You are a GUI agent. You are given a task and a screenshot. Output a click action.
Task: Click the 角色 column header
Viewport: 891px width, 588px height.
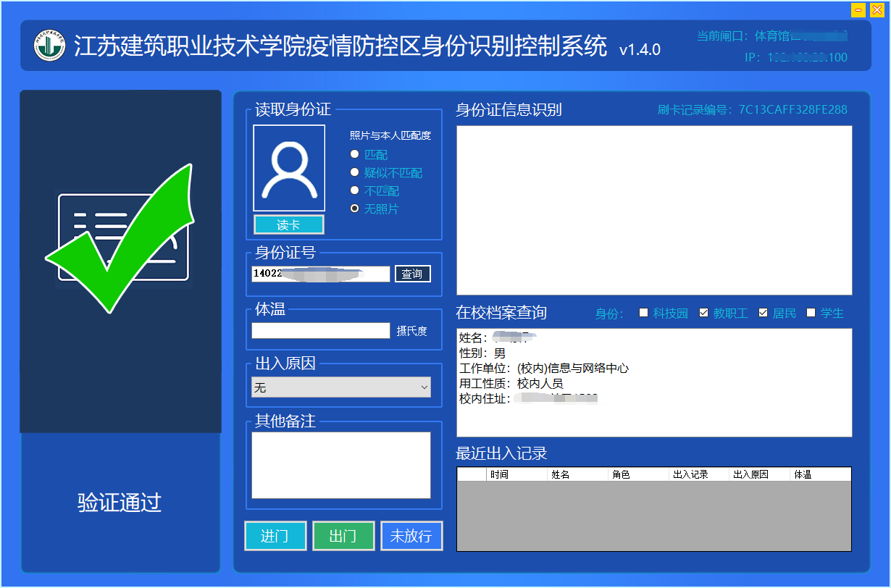(639, 474)
